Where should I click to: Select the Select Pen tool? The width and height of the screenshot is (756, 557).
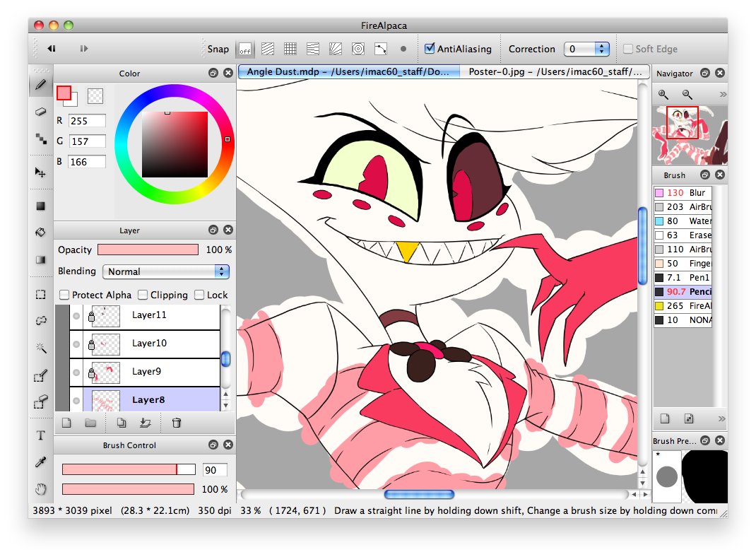point(40,375)
